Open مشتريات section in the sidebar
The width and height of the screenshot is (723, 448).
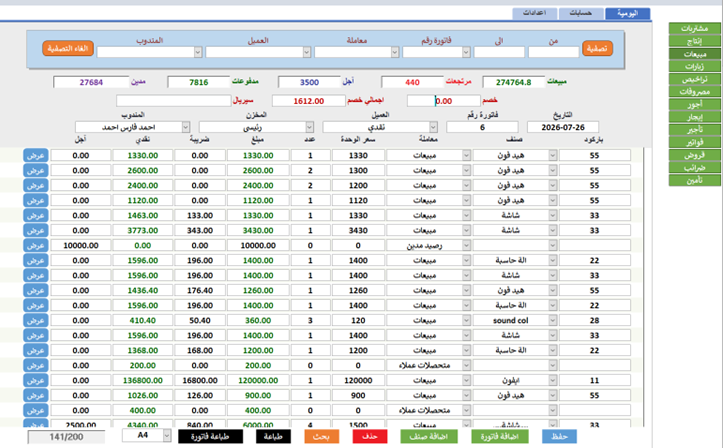[x=694, y=29]
